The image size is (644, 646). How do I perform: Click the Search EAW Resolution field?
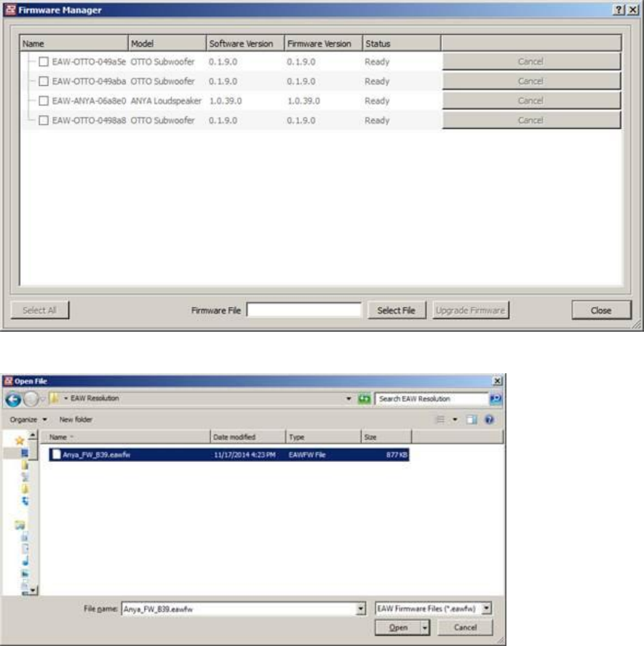(x=432, y=399)
